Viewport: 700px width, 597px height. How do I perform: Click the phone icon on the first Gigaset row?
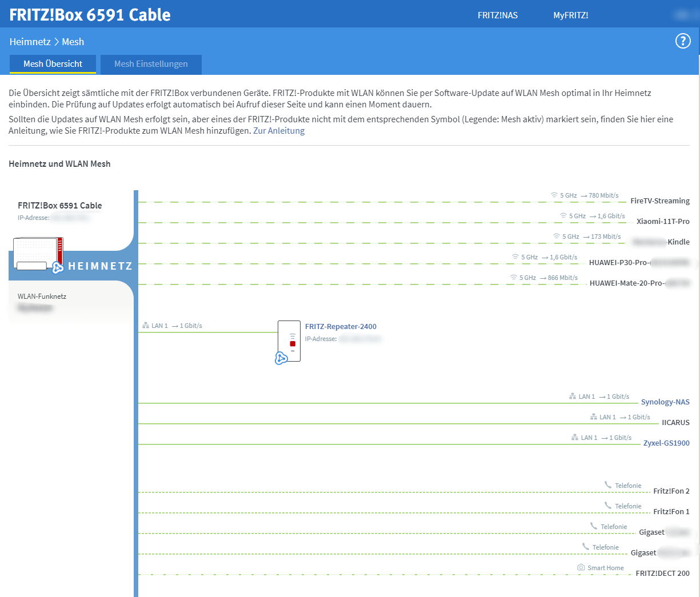594,526
